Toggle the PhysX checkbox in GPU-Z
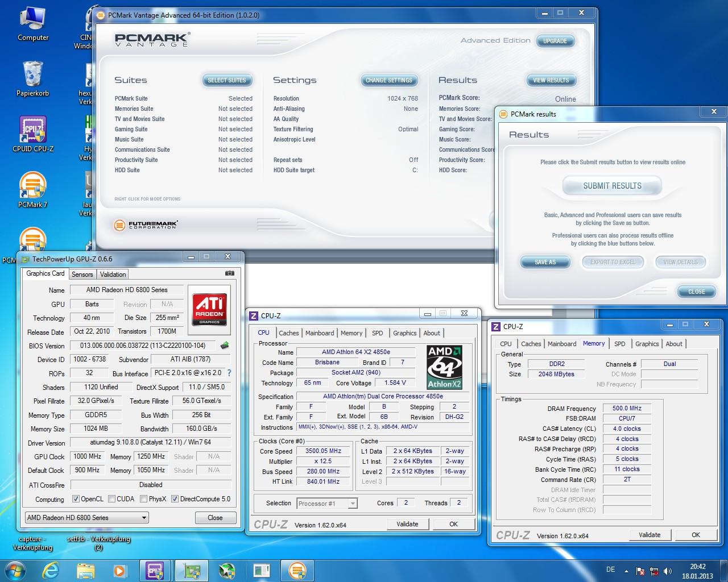Image resolution: width=728 pixels, height=582 pixels. [x=143, y=499]
